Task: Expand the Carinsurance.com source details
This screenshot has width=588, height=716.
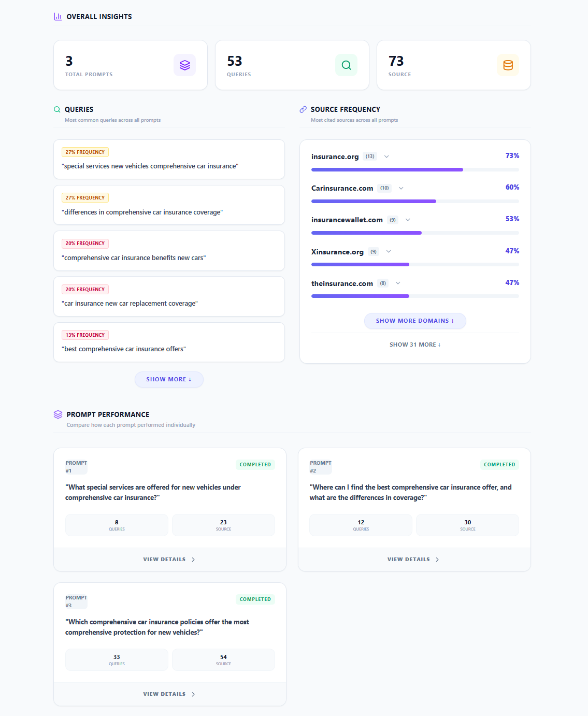Action: pyautogui.click(x=400, y=188)
